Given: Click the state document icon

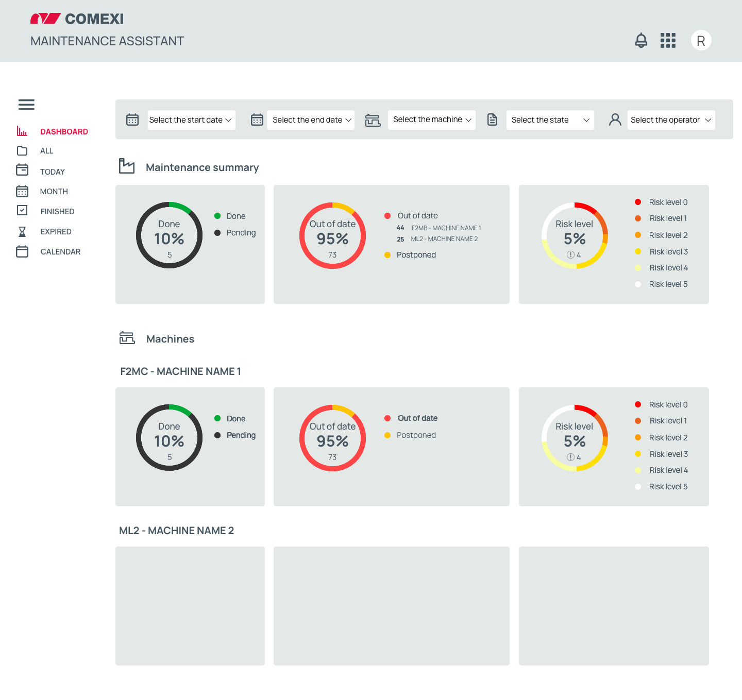Looking at the screenshot, I should [493, 119].
